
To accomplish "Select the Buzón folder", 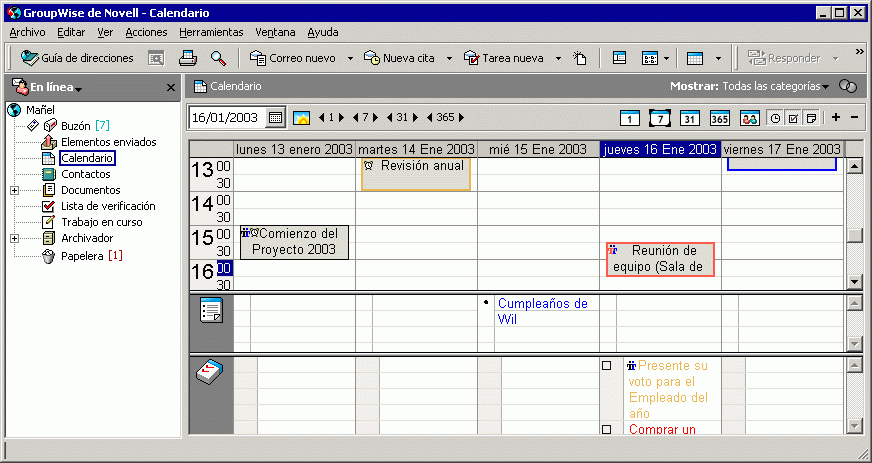I will pyautogui.click(x=76, y=126).
